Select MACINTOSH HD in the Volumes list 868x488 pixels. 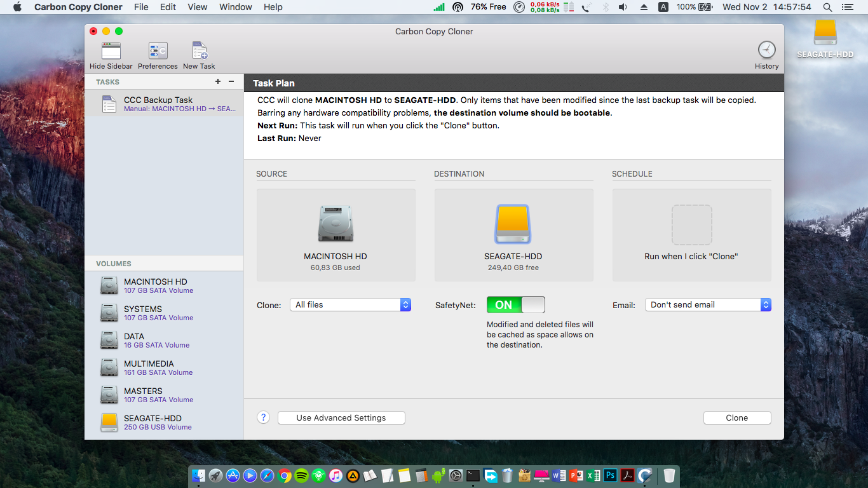point(164,286)
